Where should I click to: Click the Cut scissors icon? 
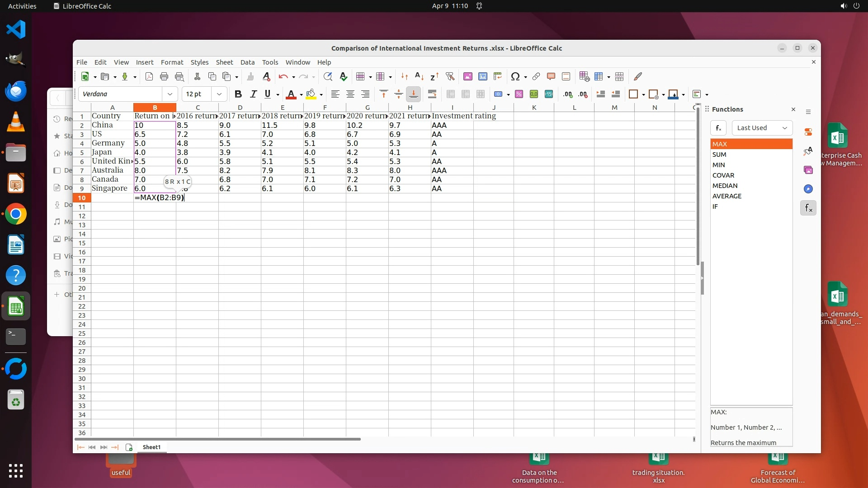point(197,77)
